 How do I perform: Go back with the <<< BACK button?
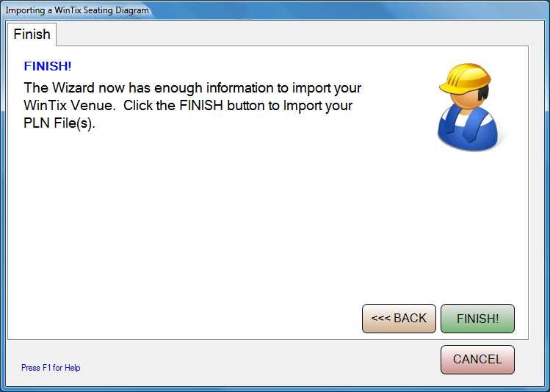(399, 319)
